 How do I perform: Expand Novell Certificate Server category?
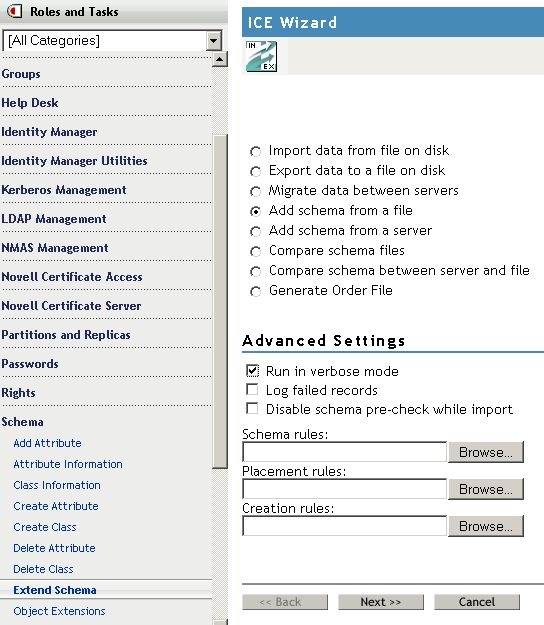pyautogui.click(x=71, y=306)
